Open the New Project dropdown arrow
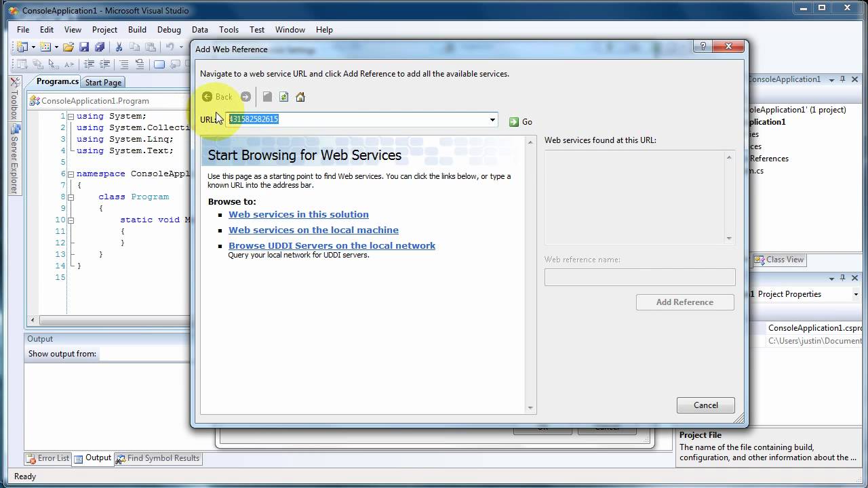868x488 pixels. tap(33, 47)
